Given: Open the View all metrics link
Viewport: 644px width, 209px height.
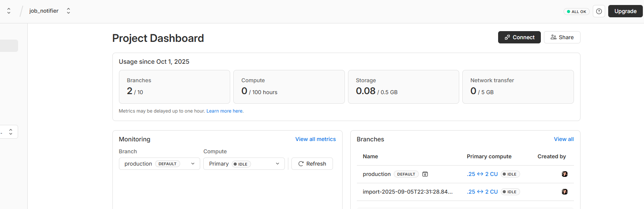Looking at the screenshot, I should pos(315,139).
